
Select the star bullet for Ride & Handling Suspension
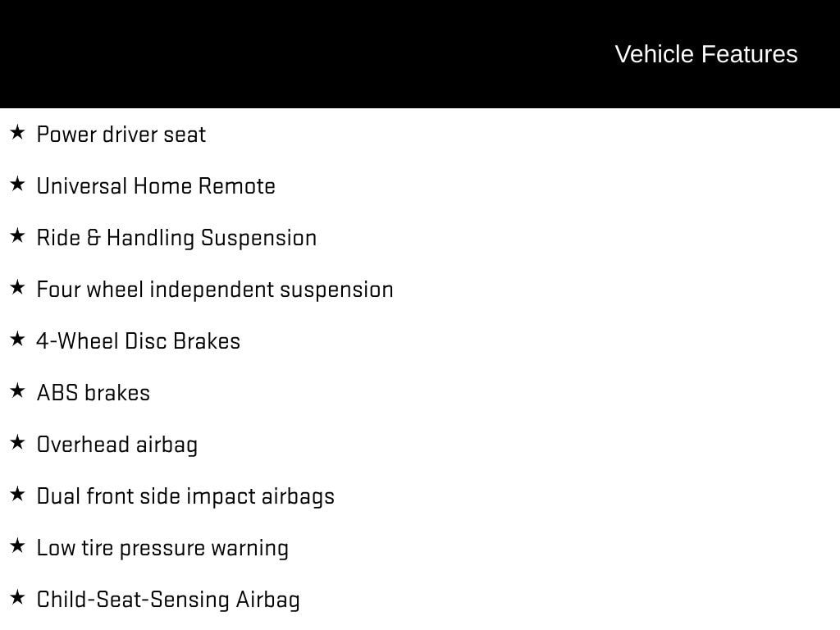(x=17, y=235)
